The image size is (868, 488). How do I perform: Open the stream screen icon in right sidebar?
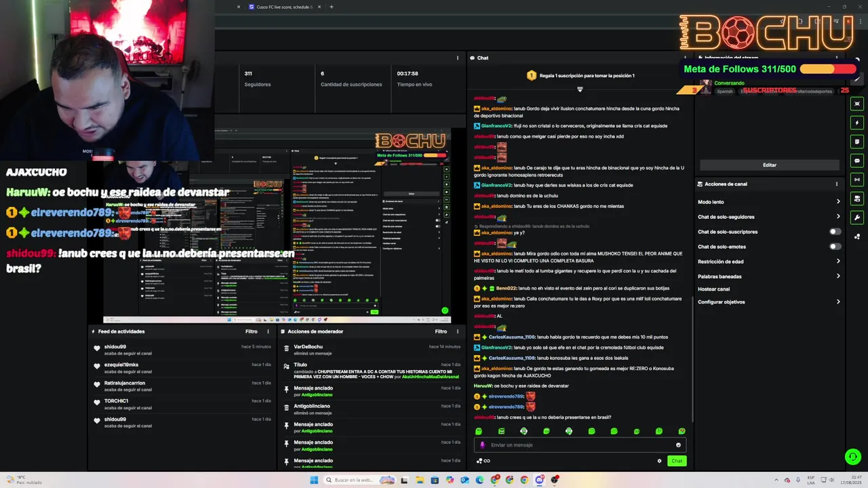coord(857,199)
